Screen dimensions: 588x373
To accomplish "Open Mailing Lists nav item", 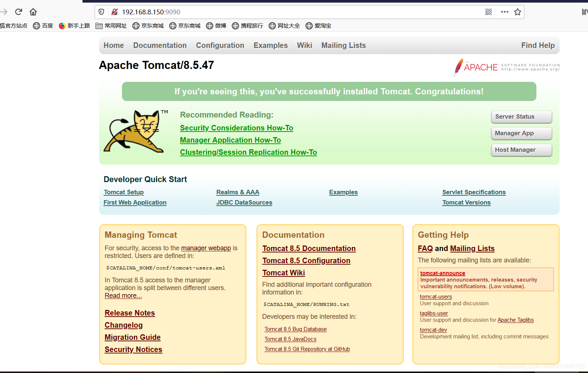I will pyautogui.click(x=343, y=45).
